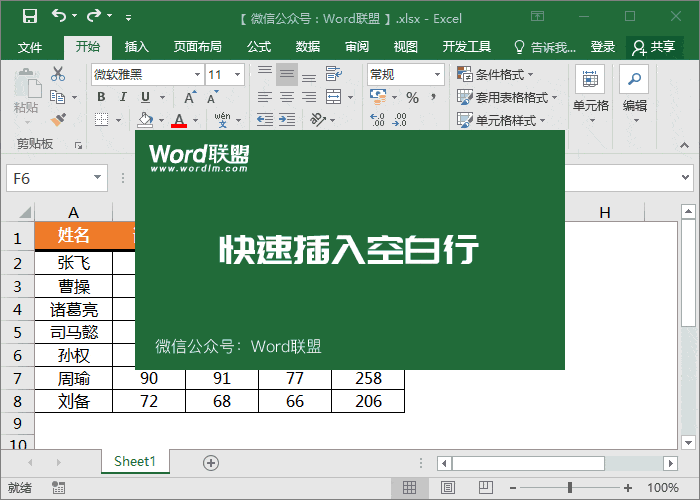The height and width of the screenshot is (500, 700).
Task: Switch to the 公式 tab
Action: click(259, 47)
